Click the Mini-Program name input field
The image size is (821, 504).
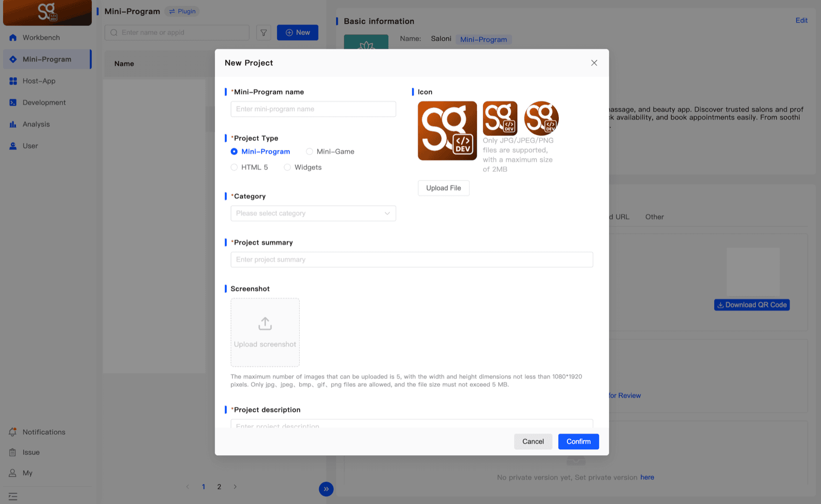[313, 109]
